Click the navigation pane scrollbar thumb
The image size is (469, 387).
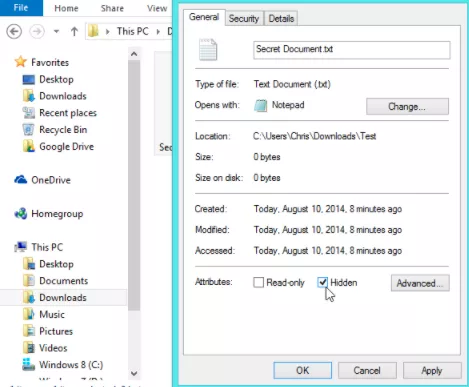[134, 185]
